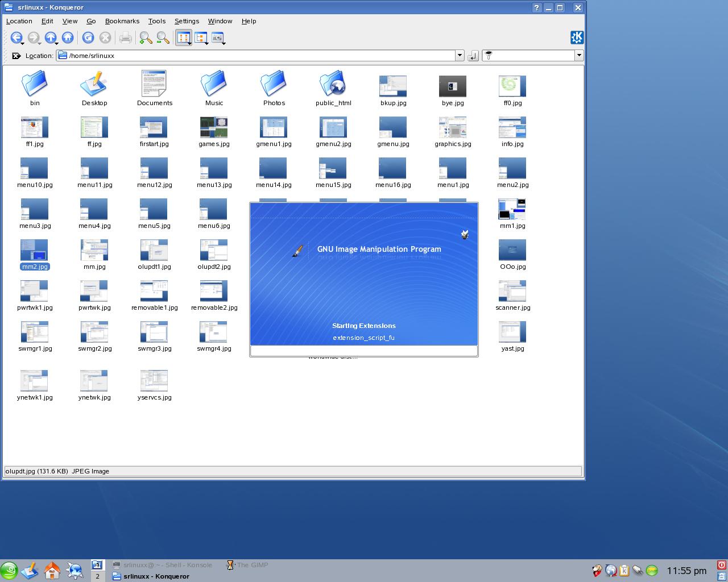This screenshot has width=728, height=582.
Task: Open the Photobook view button
Action: pyautogui.click(x=217, y=38)
